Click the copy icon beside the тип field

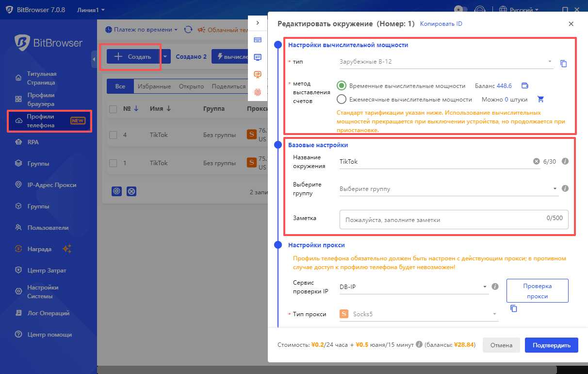(x=563, y=64)
